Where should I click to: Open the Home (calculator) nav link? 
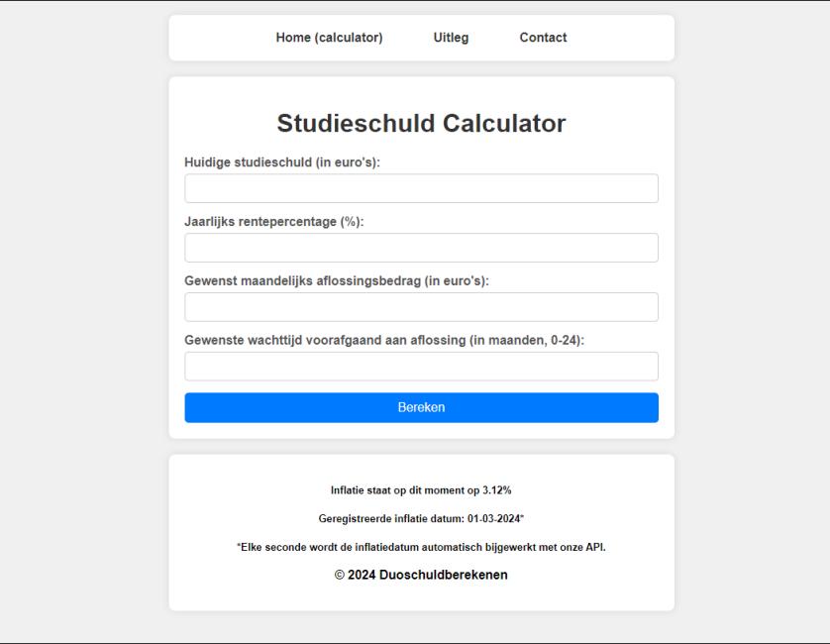[x=329, y=38]
